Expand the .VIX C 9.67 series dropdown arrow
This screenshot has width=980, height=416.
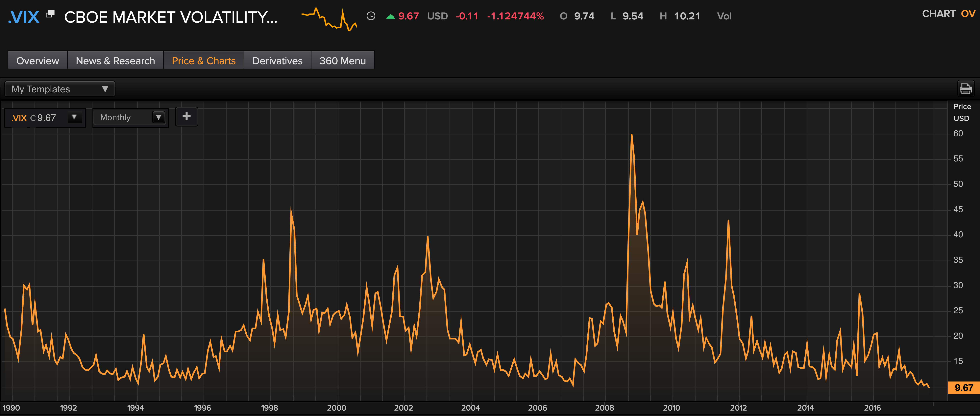point(74,117)
